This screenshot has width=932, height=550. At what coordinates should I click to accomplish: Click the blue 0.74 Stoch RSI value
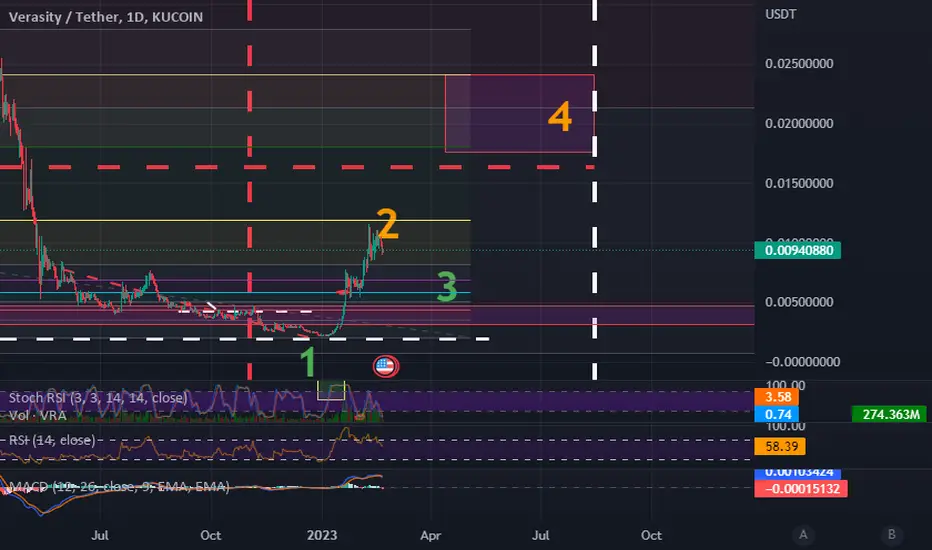pyautogui.click(x=777, y=414)
